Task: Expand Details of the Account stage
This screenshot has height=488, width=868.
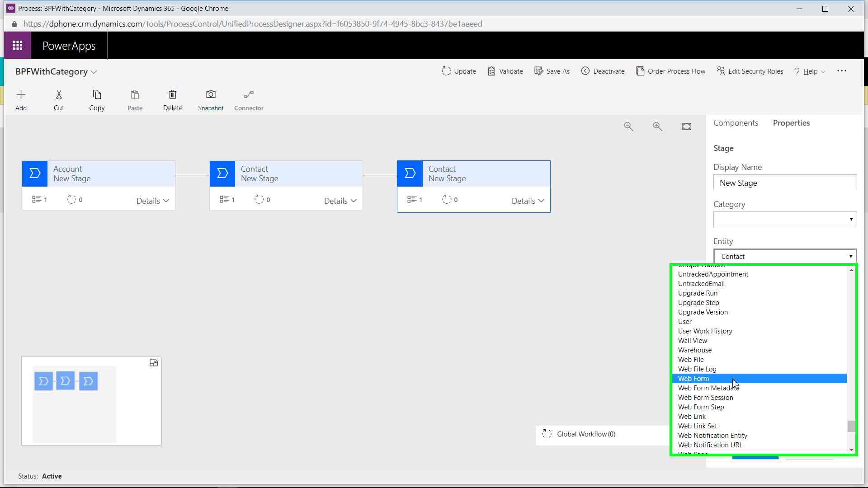Action: coord(153,201)
